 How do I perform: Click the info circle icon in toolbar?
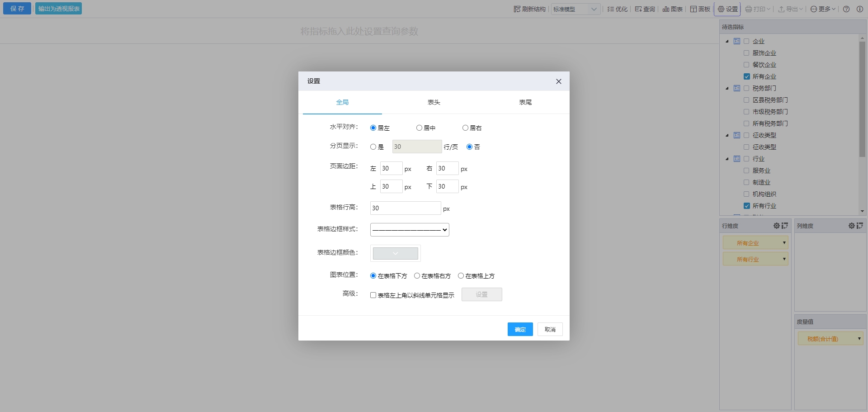[x=860, y=9]
